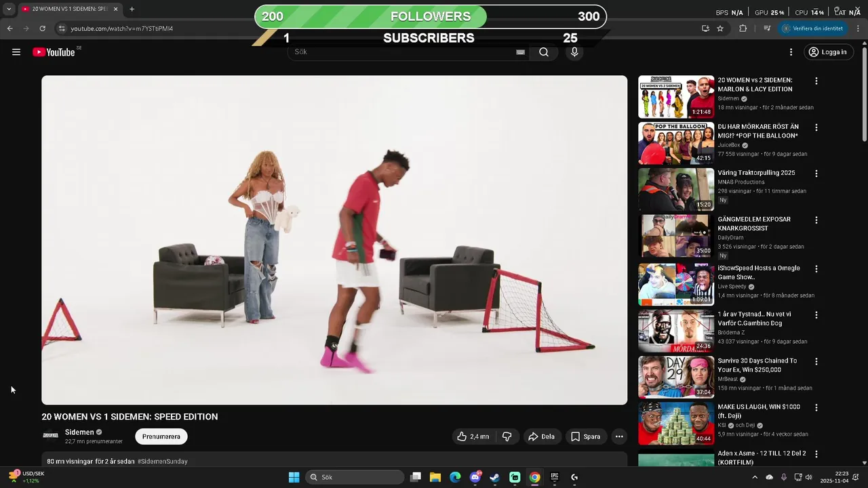Open options for Make Us Laugh video

pyautogui.click(x=816, y=408)
